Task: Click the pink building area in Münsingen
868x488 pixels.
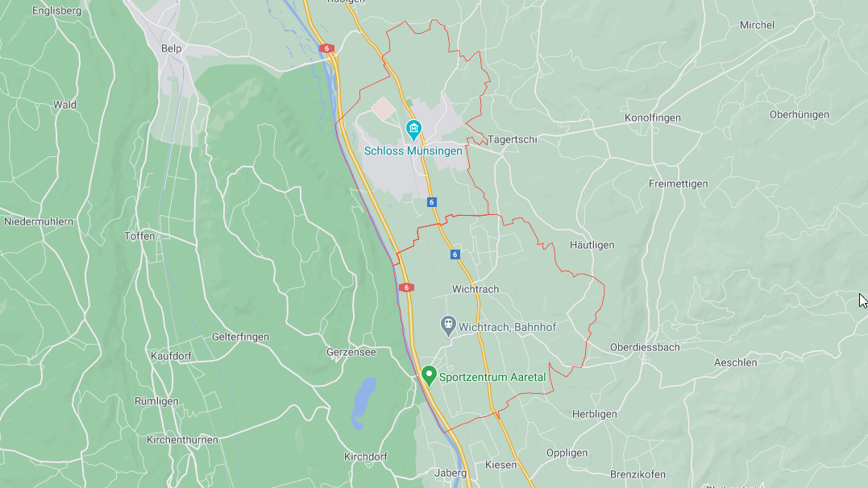Action: pos(383,109)
